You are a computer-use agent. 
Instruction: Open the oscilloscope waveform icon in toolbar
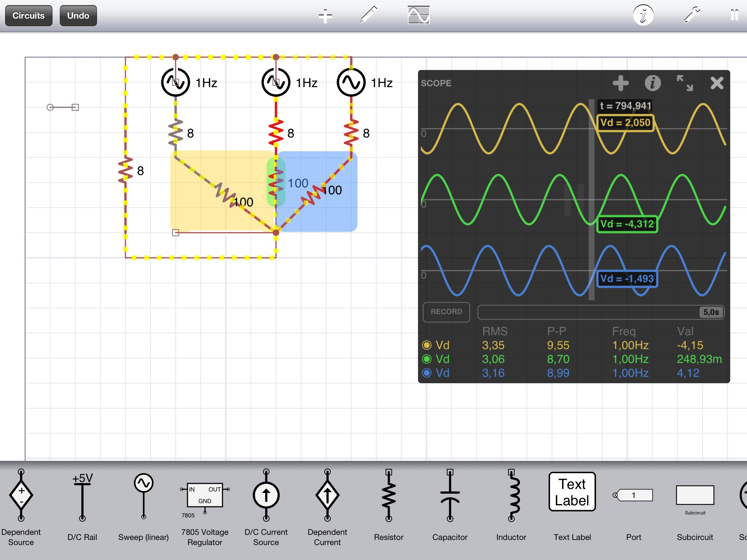coord(418,15)
